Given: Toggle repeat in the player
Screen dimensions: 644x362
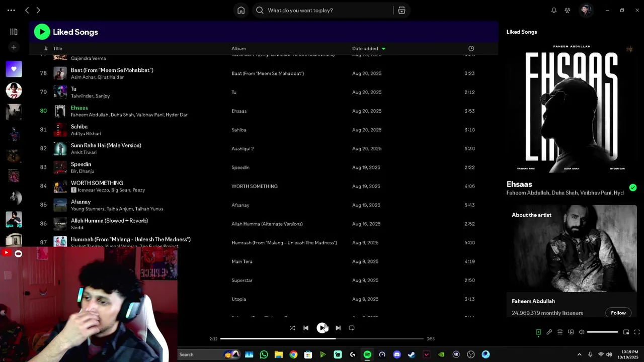Looking at the screenshot, I should coord(352,328).
